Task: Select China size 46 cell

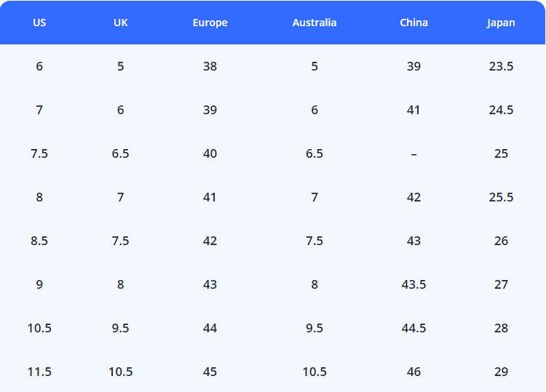Action: pos(414,372)
